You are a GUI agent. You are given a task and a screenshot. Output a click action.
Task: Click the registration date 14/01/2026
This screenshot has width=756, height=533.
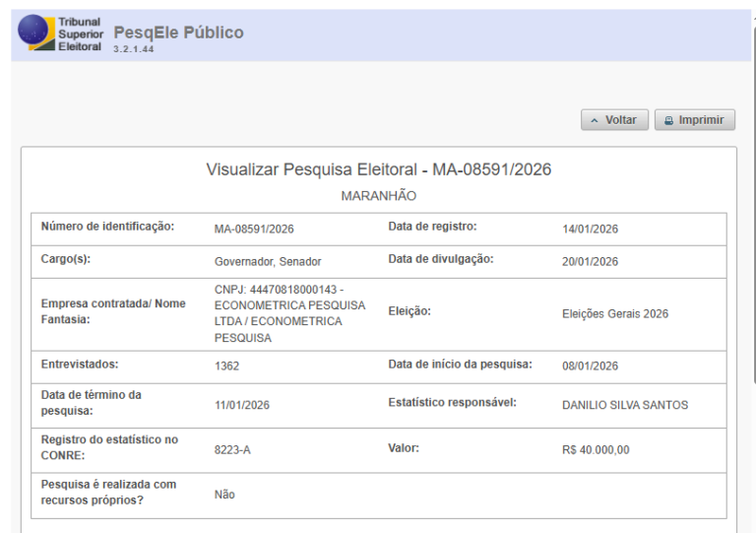click(x=590, y=230)
